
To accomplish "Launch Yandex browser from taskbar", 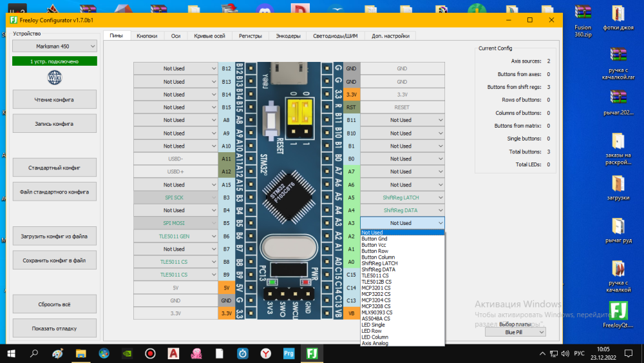I will click(265, 353).
